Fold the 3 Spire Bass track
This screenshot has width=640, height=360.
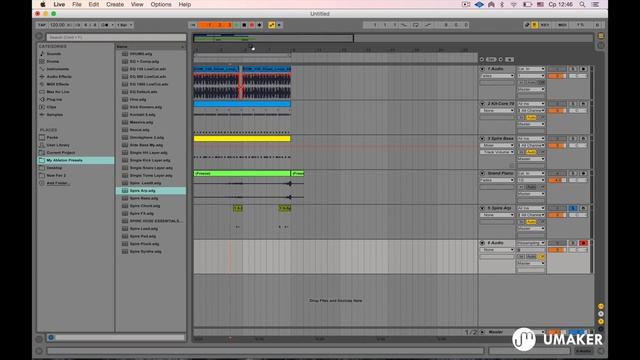482,139
